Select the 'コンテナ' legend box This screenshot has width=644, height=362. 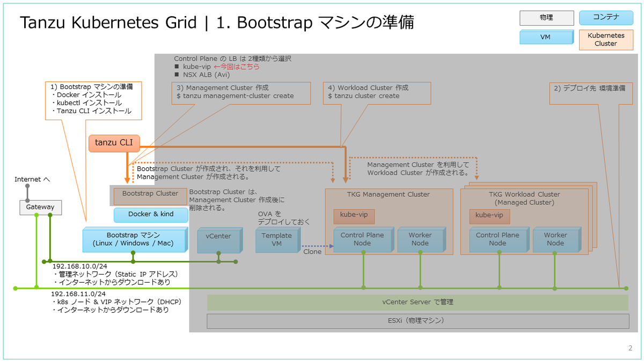606,18
